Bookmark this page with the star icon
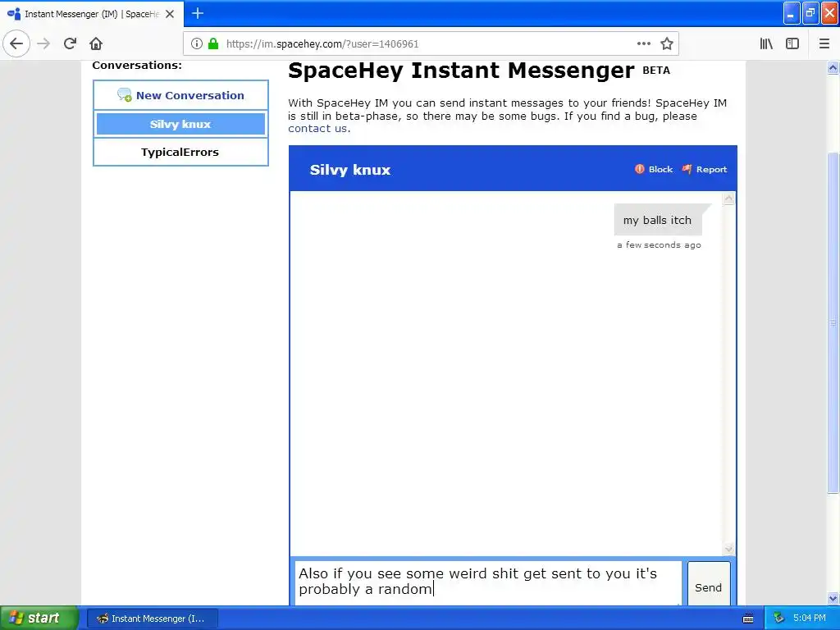Screen dimensions: 840x630 coord(666,44)
